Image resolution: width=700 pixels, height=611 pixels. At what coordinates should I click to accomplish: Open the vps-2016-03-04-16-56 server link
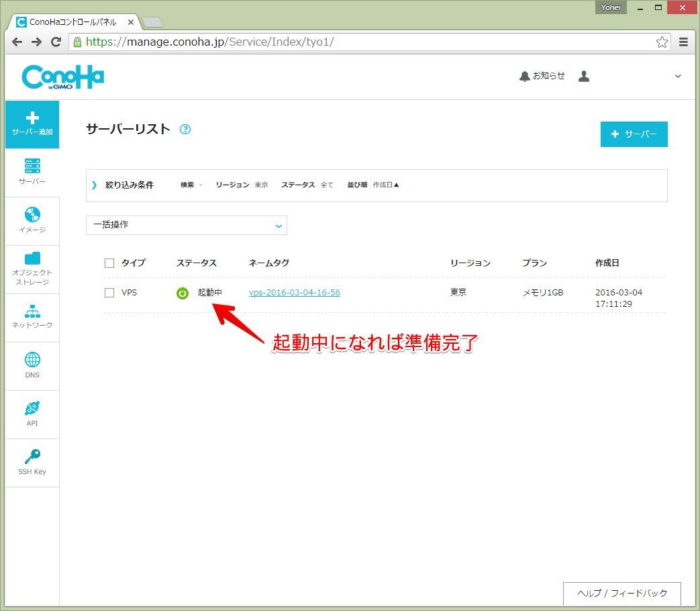point(294,292)
